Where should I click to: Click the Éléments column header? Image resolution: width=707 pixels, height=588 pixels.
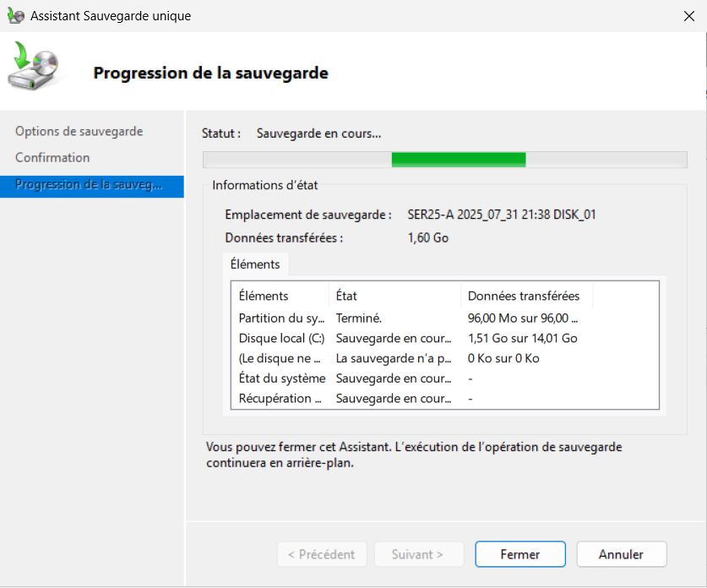click(264, 296)
